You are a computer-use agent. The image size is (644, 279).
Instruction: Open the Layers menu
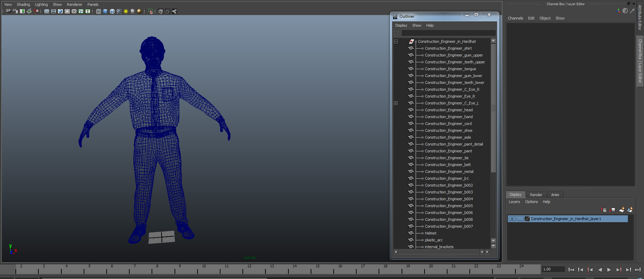[x=514, y=202]
